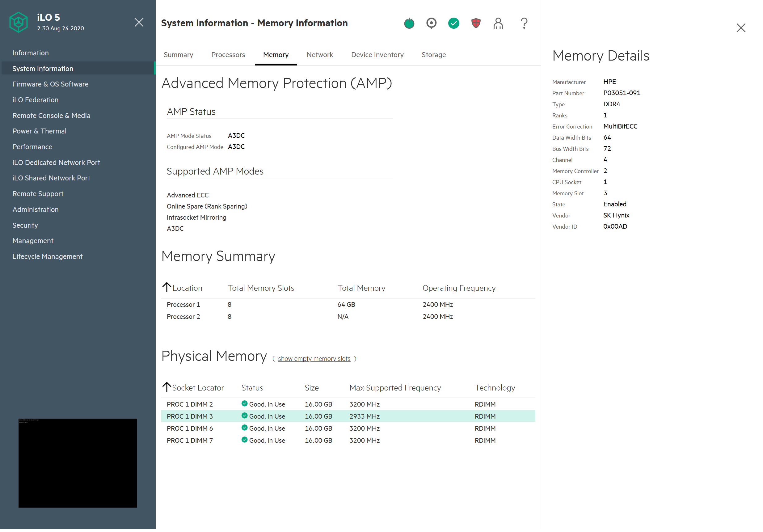Open the Device Inventory tab
This screenshot has width=763, height=532.
tap(377, 55)
